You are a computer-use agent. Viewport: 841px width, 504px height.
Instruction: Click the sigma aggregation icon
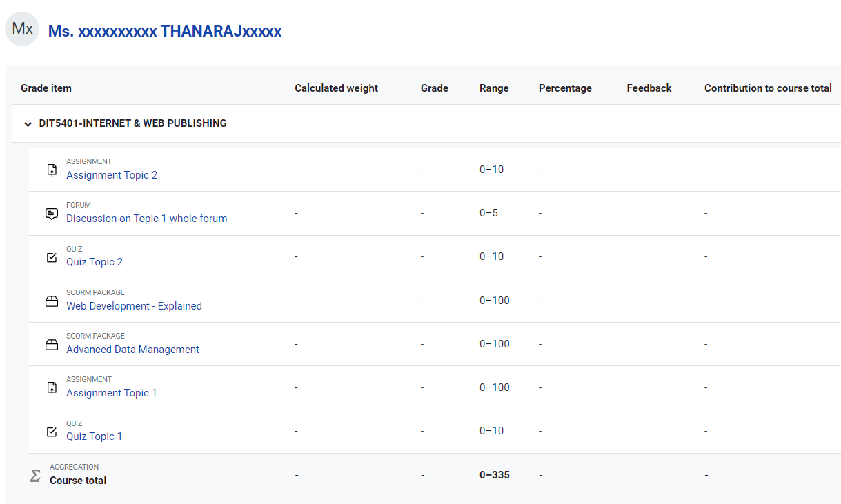(35, 476)
